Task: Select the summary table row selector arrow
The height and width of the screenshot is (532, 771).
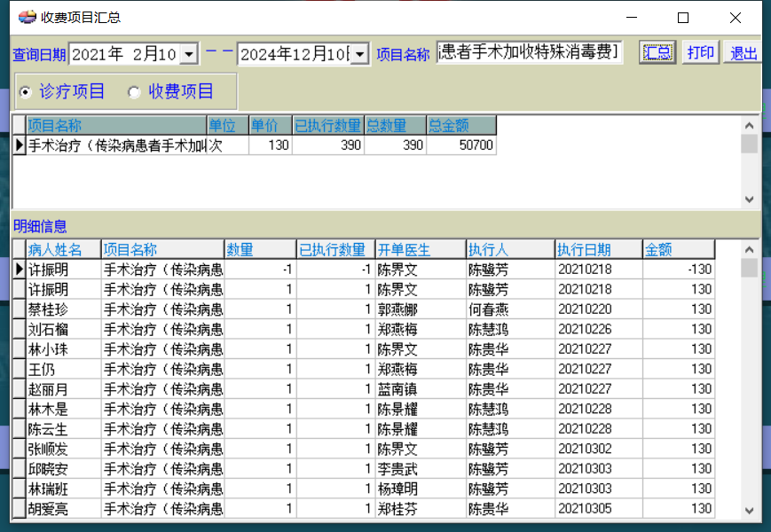Action: click(x=20, y=145)
